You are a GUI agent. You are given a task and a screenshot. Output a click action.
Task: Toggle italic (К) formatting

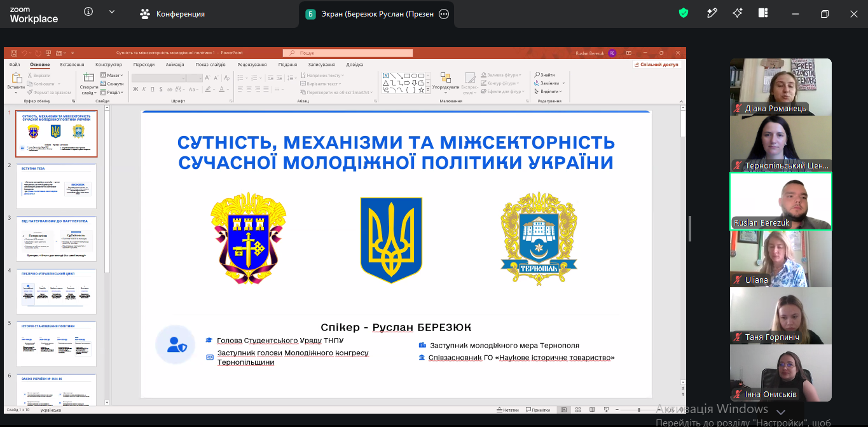(144, 89)
